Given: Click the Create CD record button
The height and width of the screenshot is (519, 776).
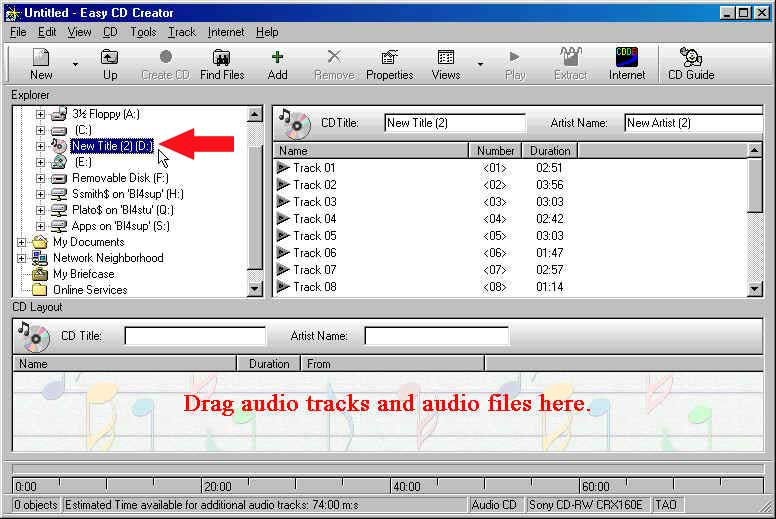Looking at the screenshot, I should coord(165,64).
